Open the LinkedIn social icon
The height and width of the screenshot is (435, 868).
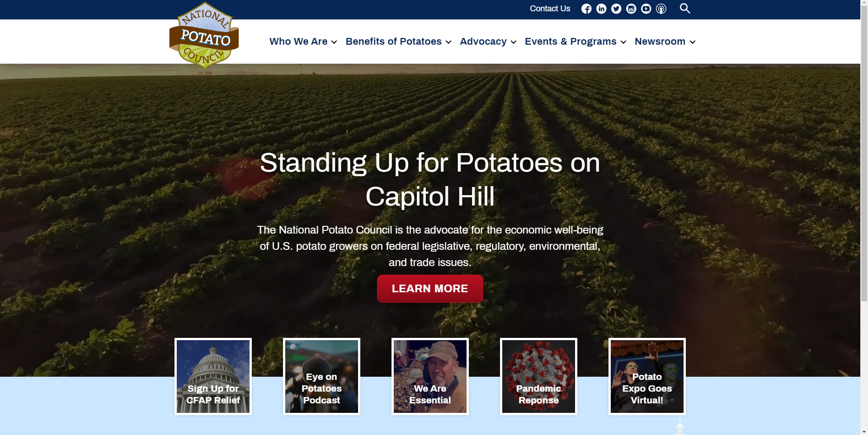[x=601, y=9]
